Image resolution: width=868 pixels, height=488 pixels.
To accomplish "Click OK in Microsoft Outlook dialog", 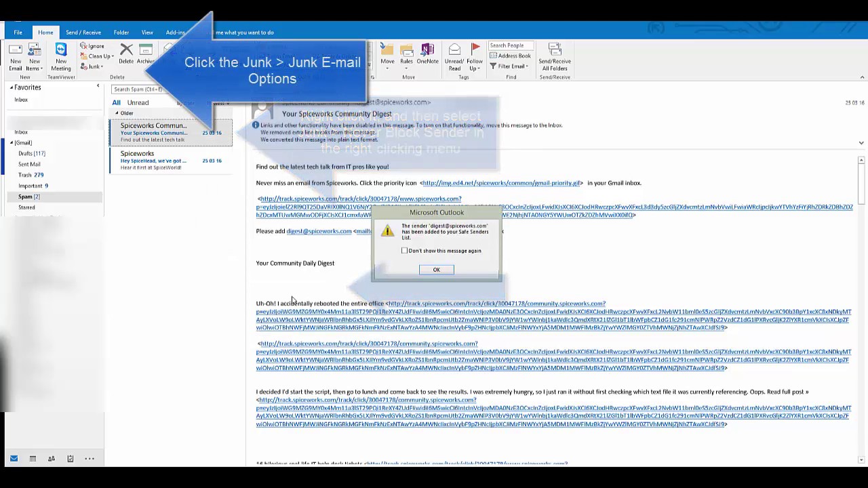I will coord(436,270).
